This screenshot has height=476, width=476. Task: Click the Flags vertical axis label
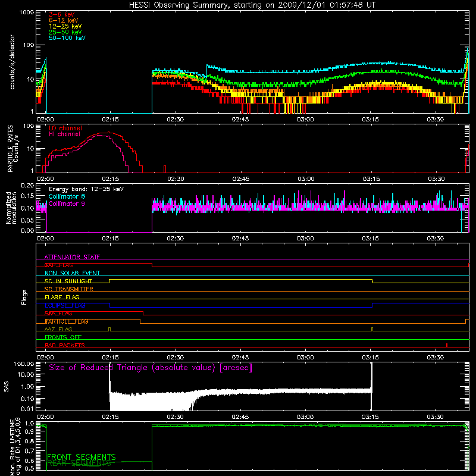tap(24, 297)
